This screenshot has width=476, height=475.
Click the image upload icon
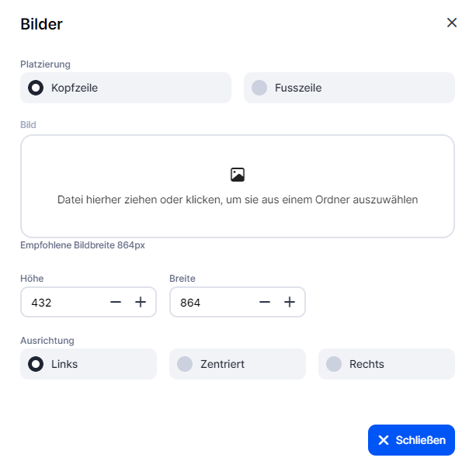coord(238,175)
